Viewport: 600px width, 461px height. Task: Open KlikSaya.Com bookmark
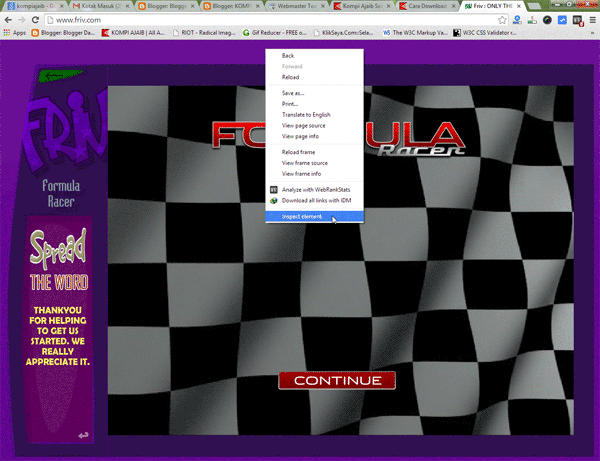[344, 33]
